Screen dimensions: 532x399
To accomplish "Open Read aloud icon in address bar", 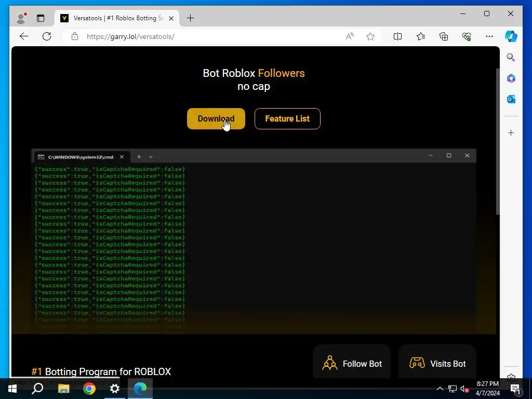I will [350, 36].
